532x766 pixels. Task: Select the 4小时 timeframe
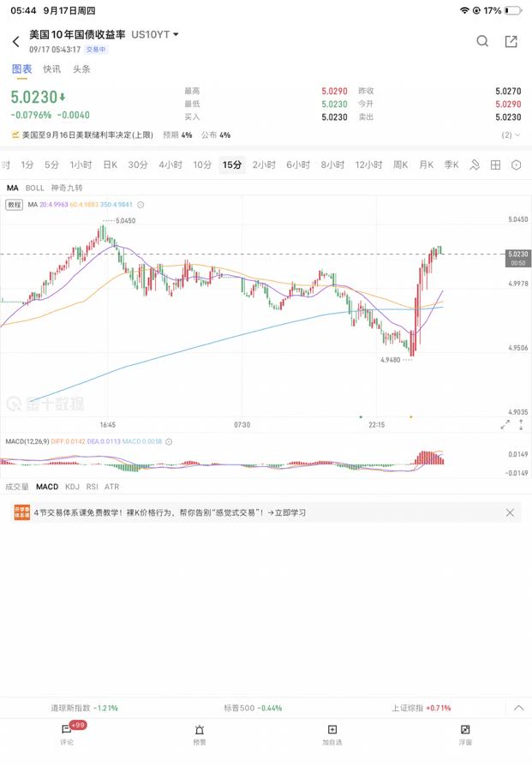[x=170, y=165]
